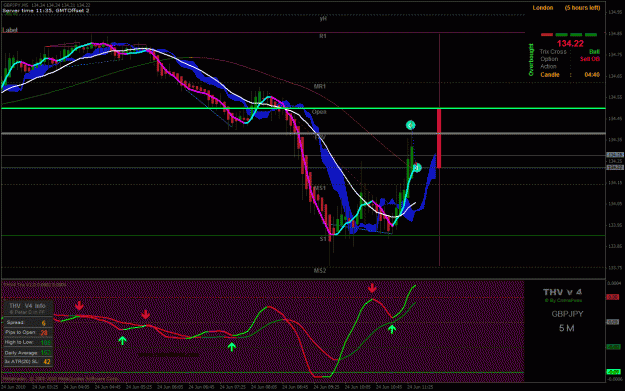Screen dimensions: 625x391
Task: Click the 'Trix Cross' label
Action: 553,52
